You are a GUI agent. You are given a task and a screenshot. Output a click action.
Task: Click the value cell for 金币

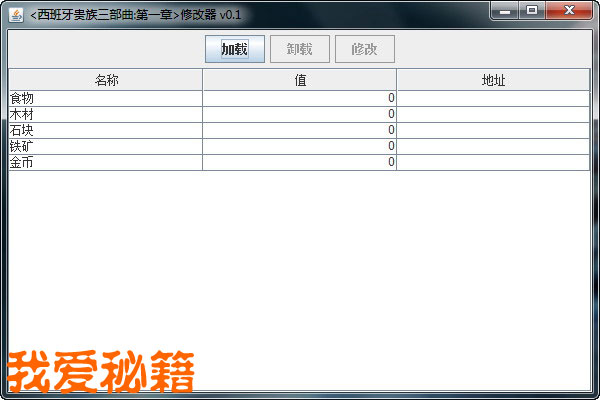(x=300, y=162)
